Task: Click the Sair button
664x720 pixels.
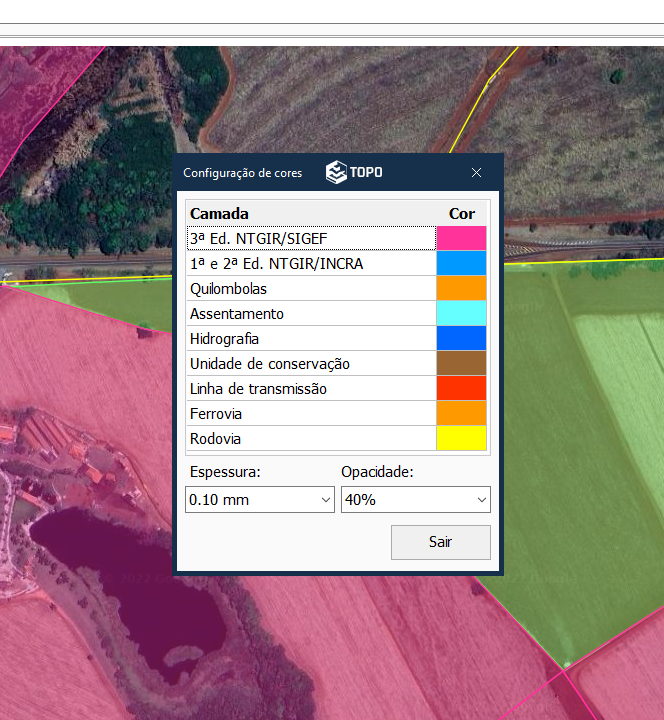Action: pyautogui.click(x=440, y=542)
